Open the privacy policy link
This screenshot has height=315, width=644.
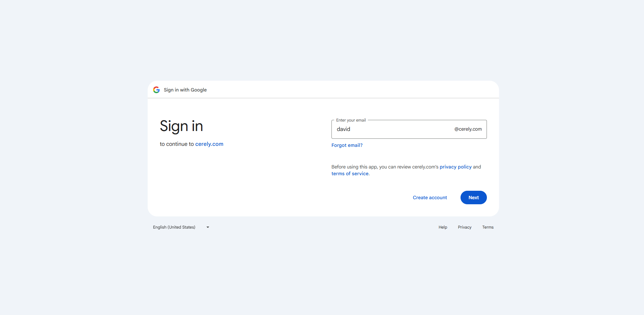455,167
